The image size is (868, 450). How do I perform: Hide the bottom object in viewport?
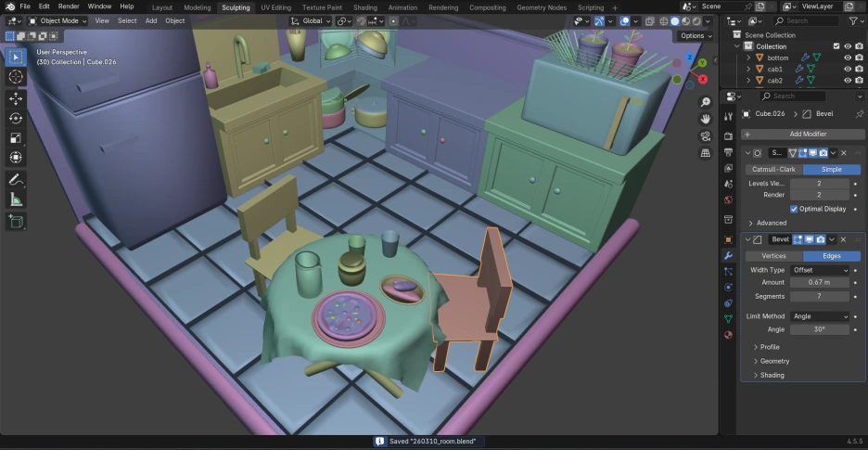(848, 58)
